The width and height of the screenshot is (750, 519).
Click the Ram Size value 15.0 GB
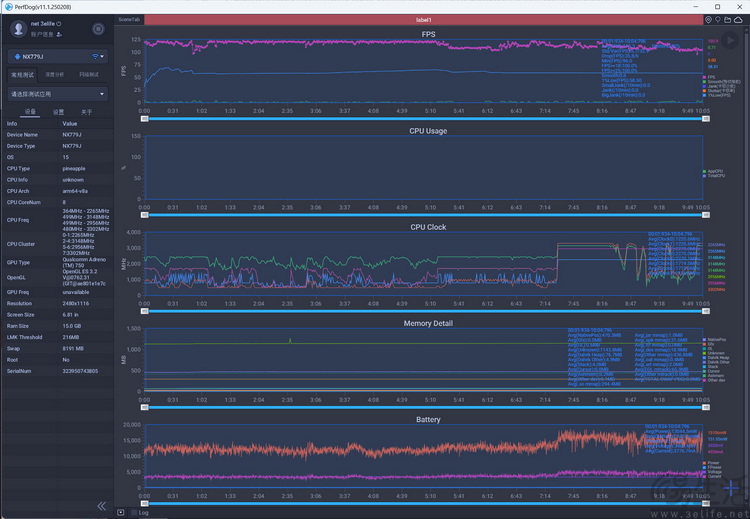[x=72, y=326]
